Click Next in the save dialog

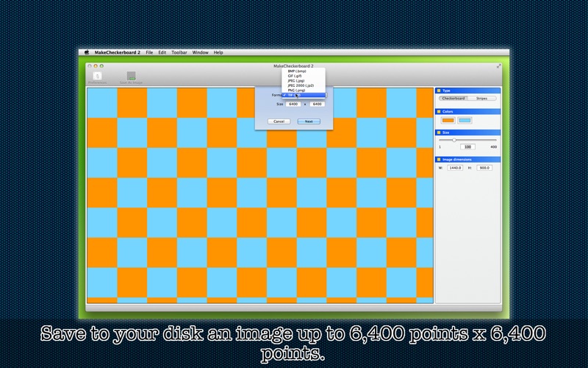(309, 121)
